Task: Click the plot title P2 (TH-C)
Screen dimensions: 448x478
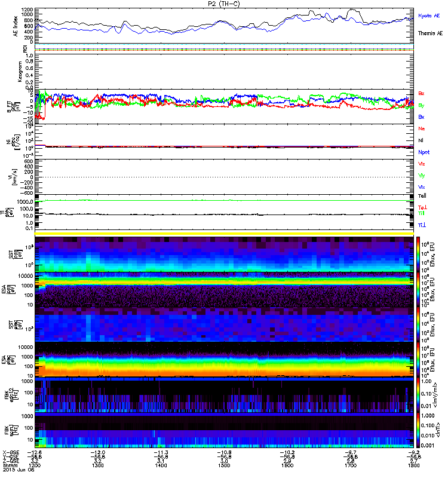Action: coord(223,4)
